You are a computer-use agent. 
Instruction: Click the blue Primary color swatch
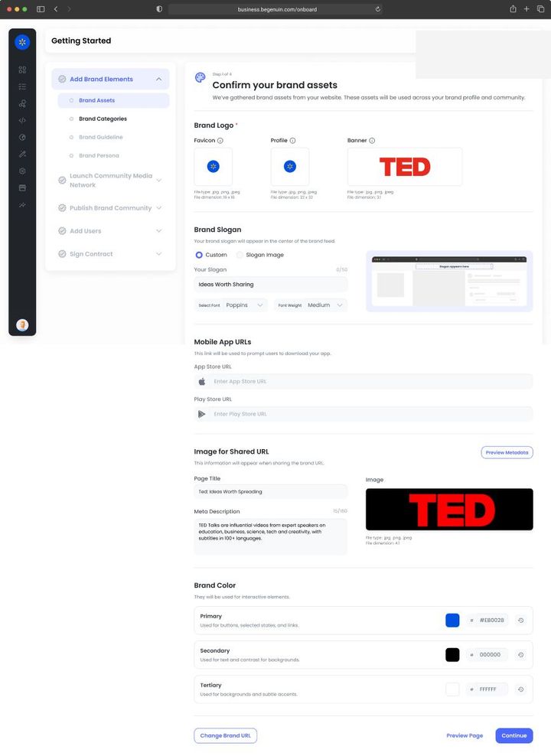452,621
